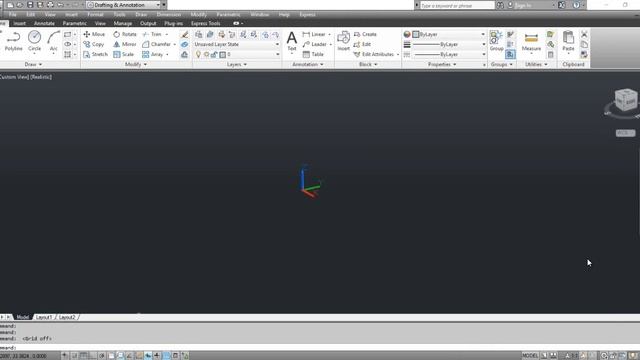Screen dimensions: 640x360
Task: Toggle layer 0 lock icon
Action: (x=214, y=54)
